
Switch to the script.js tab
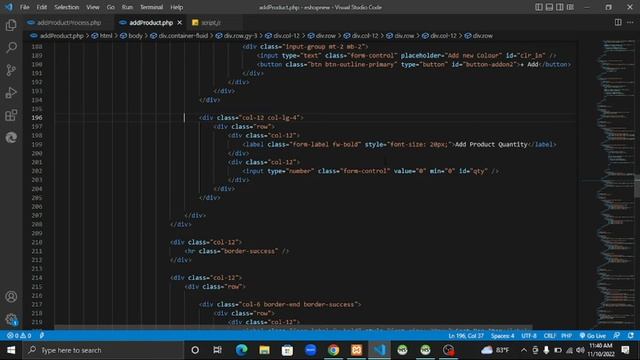(211, 22)
